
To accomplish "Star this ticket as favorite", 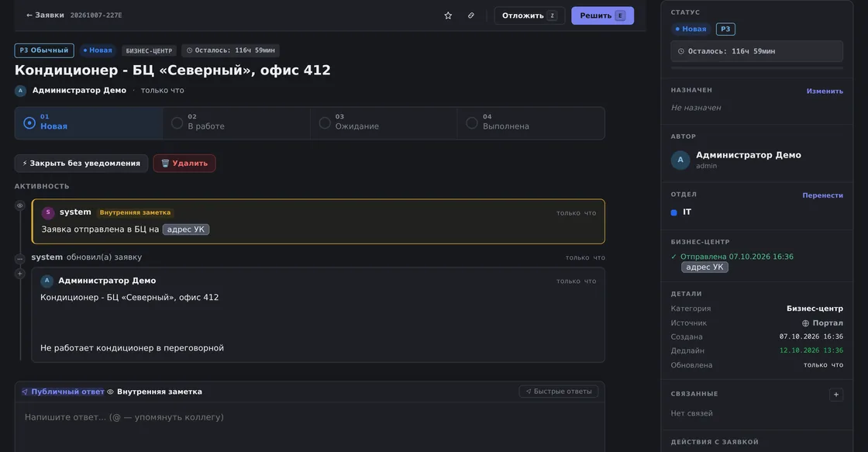I will (x=448, y=16).
